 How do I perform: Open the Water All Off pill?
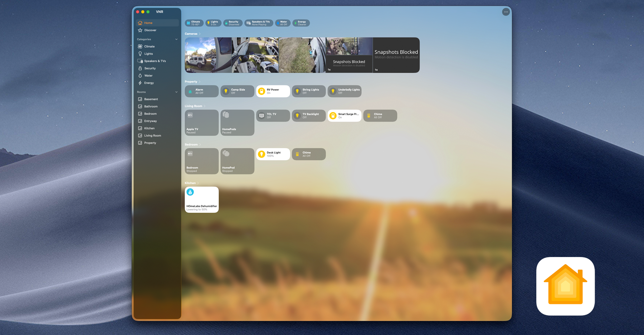point(283,23)
